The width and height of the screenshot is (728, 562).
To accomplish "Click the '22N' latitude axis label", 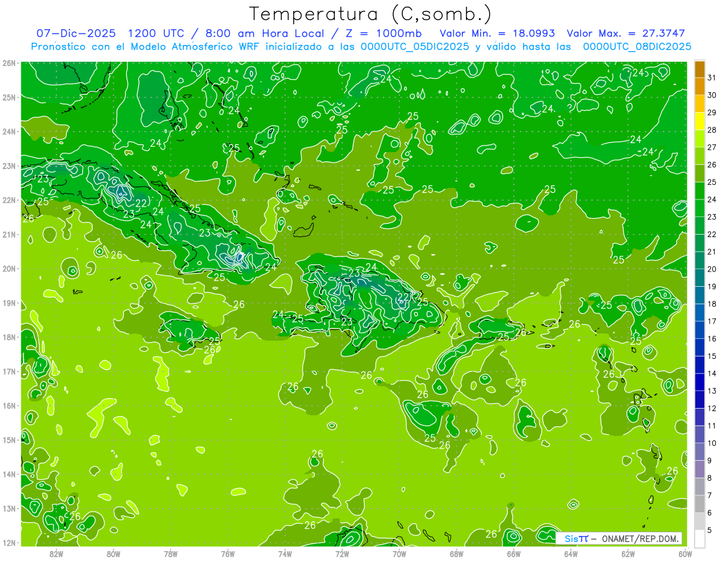I will [x=8, y=200].
